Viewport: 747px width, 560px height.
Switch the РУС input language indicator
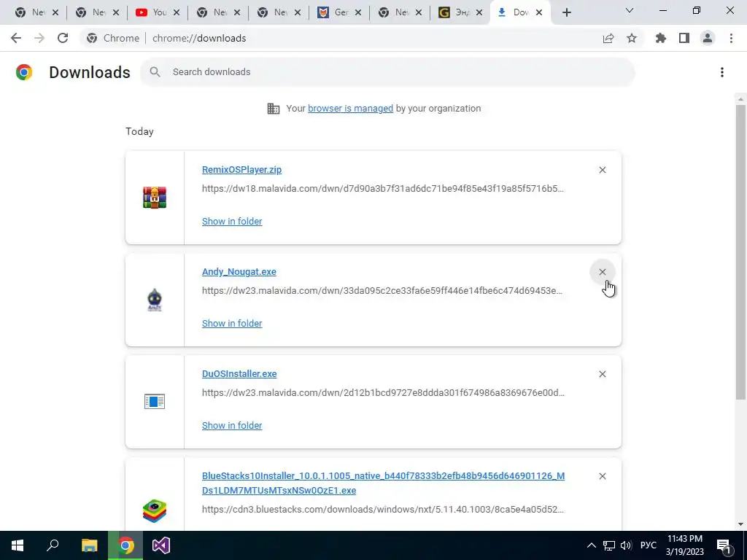coord(648,545)
